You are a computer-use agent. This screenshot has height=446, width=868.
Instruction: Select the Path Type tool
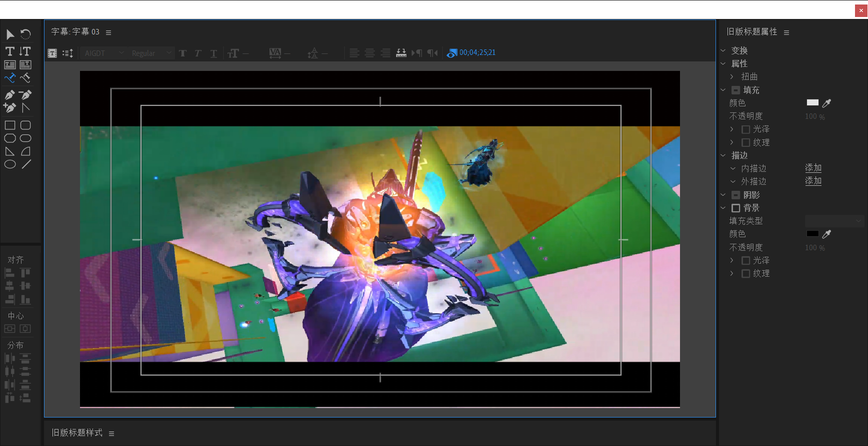pos(10,77)
